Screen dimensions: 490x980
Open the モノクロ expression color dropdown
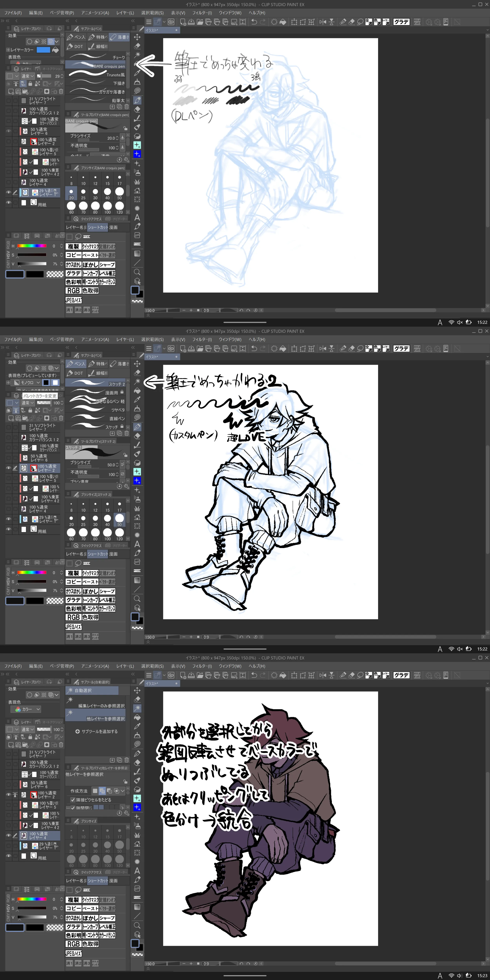(x=26, y=382)
